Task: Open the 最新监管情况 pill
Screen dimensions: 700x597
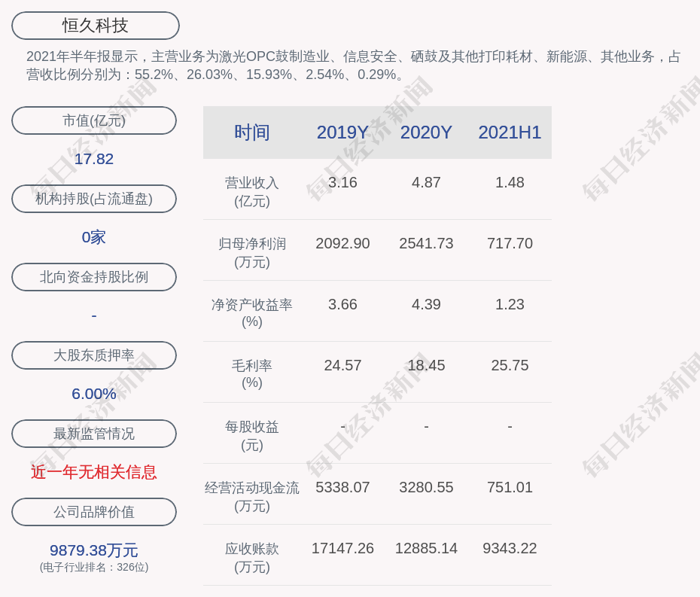Action: 94,434
